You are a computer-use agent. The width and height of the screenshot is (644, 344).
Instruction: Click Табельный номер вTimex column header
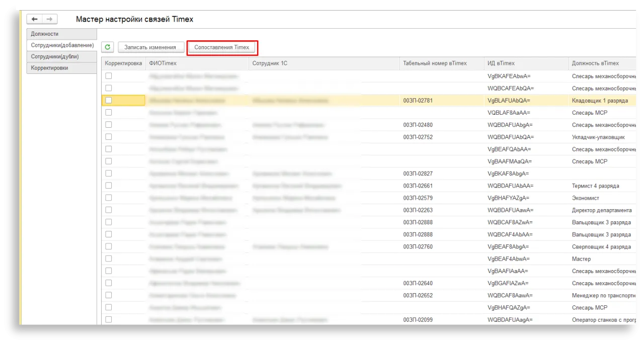coord(435,63)
